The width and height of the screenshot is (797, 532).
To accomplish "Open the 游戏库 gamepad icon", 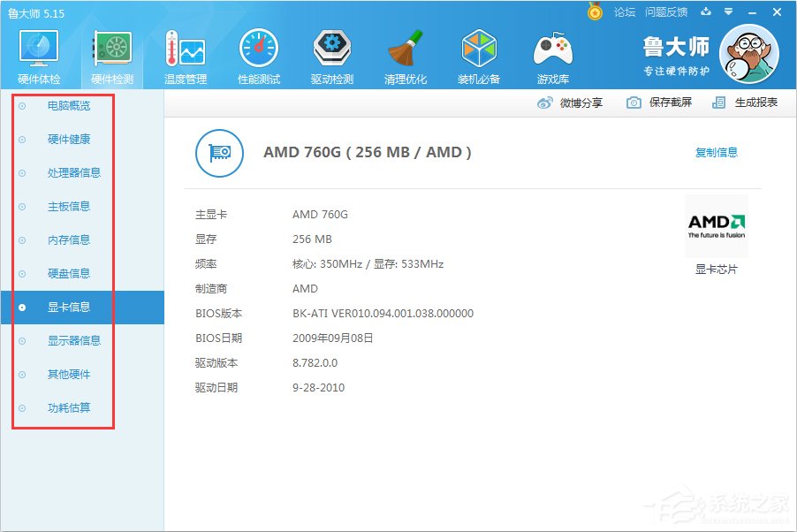I will (553, 49).
